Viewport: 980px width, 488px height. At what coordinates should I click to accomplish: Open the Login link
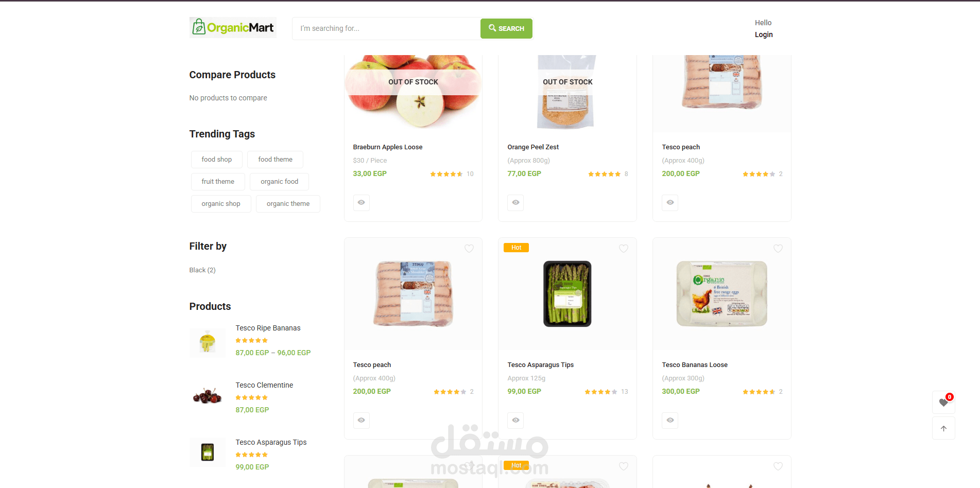point(764,34)
